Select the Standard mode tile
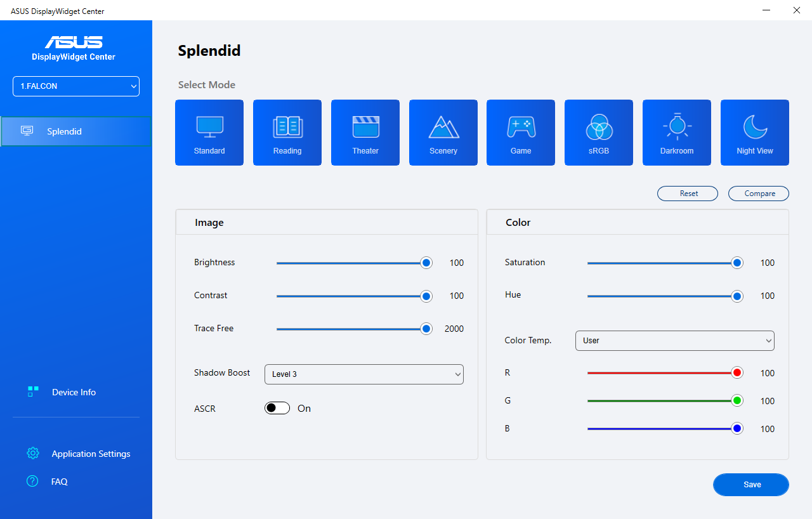This screenshot has height=519, width=812. coord(209,133)
